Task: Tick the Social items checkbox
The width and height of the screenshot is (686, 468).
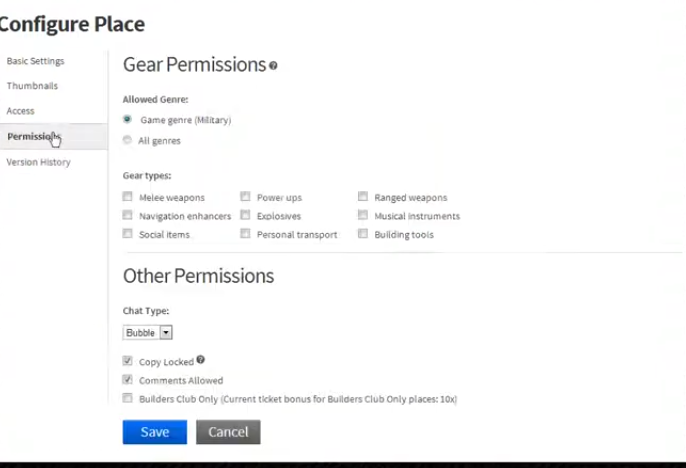Action: point(128,234)
